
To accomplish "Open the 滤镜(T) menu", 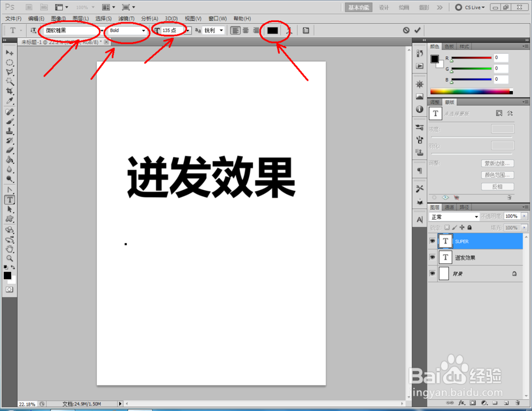I will tap(126, 18).
